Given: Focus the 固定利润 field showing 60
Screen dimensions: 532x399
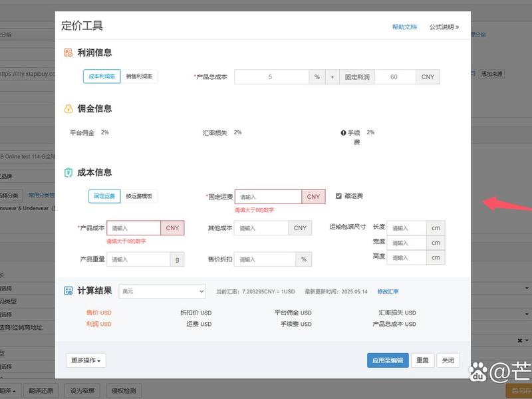Looking at the screenshot, I should tap(395, 77).
